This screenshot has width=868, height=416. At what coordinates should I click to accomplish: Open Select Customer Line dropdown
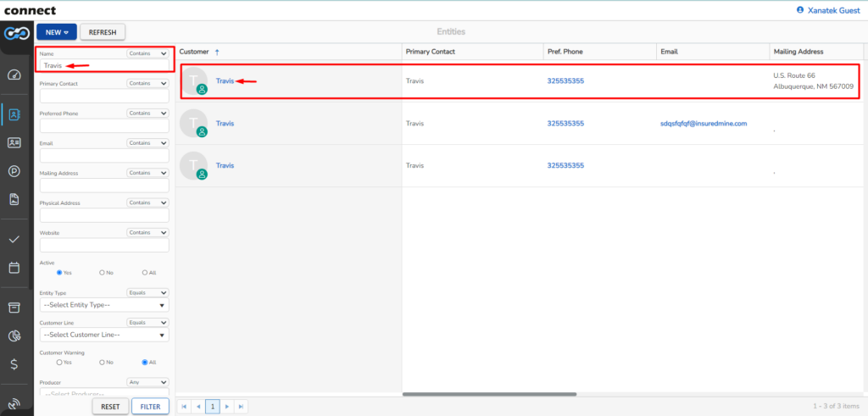(x=104, y=335)
